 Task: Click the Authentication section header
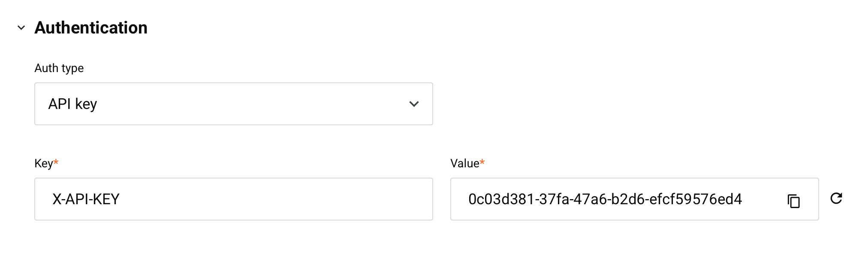[91, 27]
